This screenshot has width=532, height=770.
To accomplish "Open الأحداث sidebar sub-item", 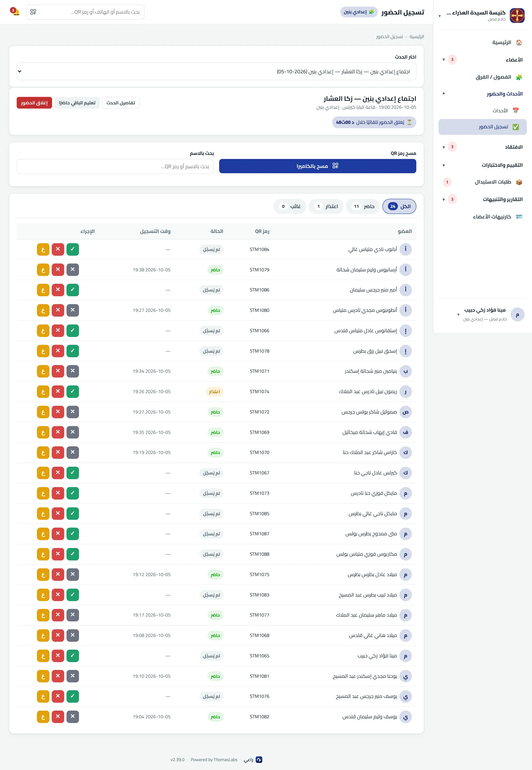I will click(x=482, y=111).
